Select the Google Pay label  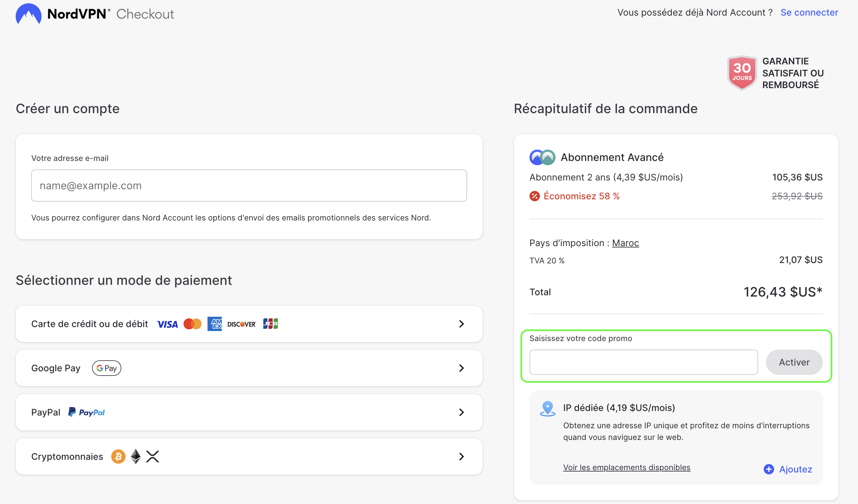pyautogui.click(x=56, y=368)
